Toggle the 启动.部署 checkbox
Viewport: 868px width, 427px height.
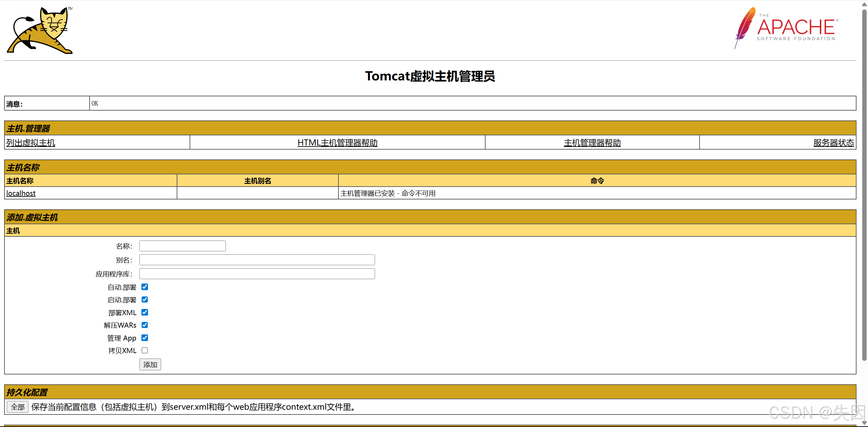pyautogui.click(x=145, y=299)
